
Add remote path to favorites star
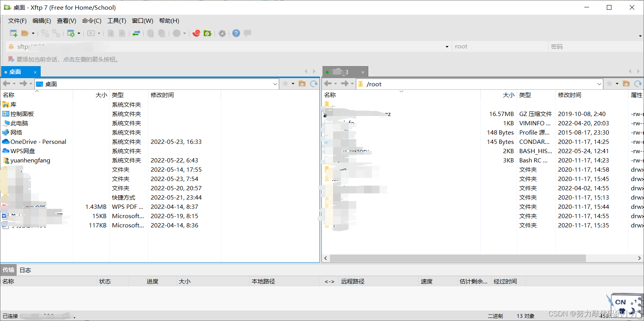click(x=610, y=84)
